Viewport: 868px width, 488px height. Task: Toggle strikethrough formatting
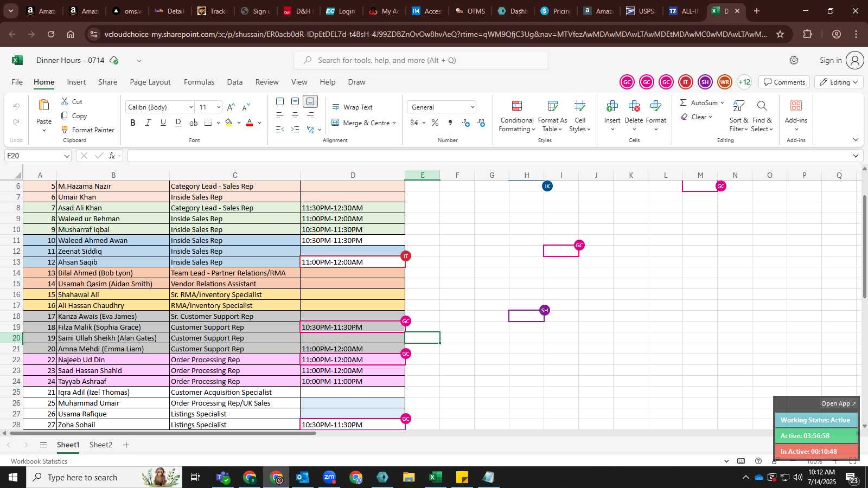(193, 123)
